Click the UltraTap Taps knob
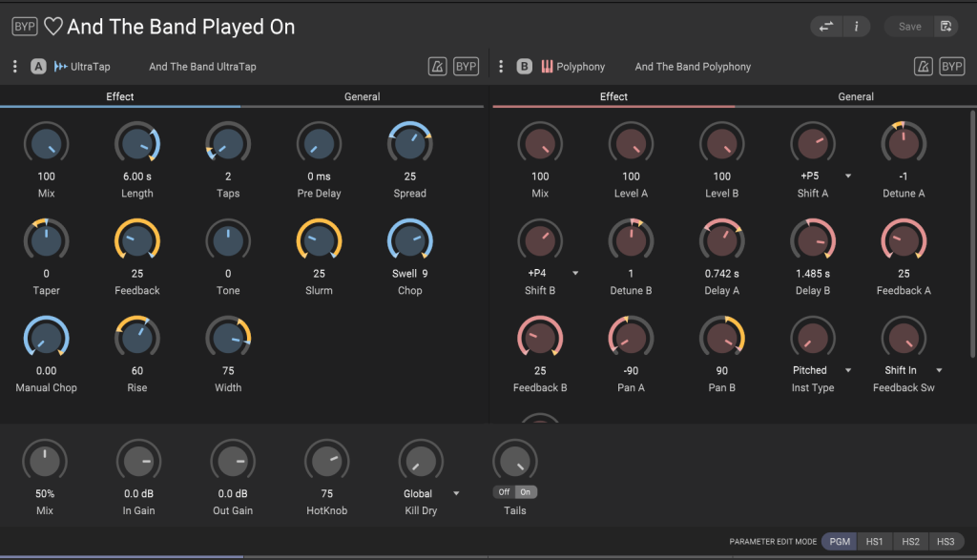This screenshot has height=560, width=977. pyautogui.click(x=228, y=144)
